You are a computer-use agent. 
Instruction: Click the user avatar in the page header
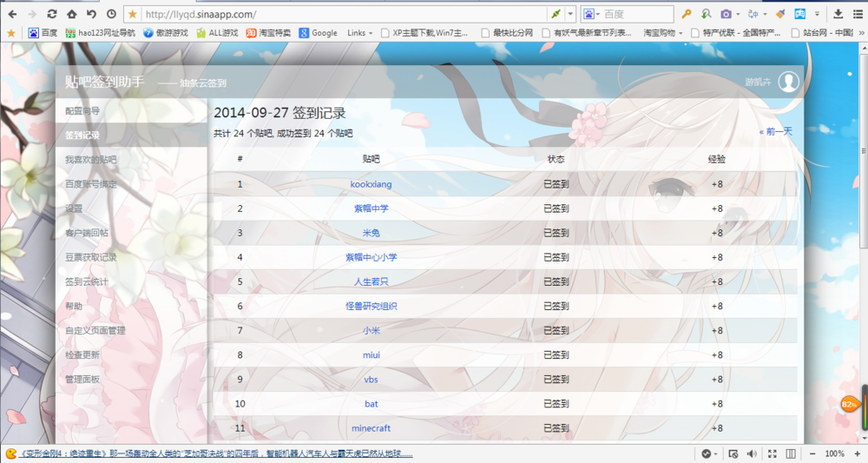click(788, 82)
